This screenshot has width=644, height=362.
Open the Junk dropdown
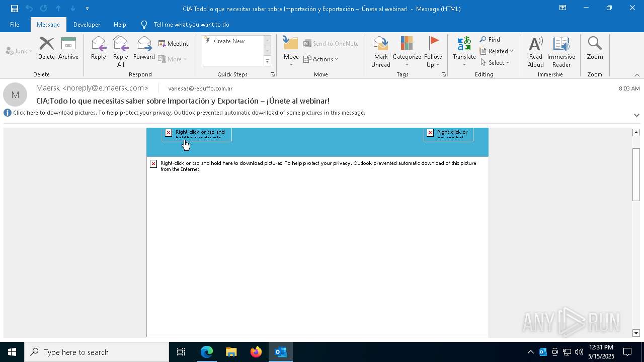click(x=19, y=51)
